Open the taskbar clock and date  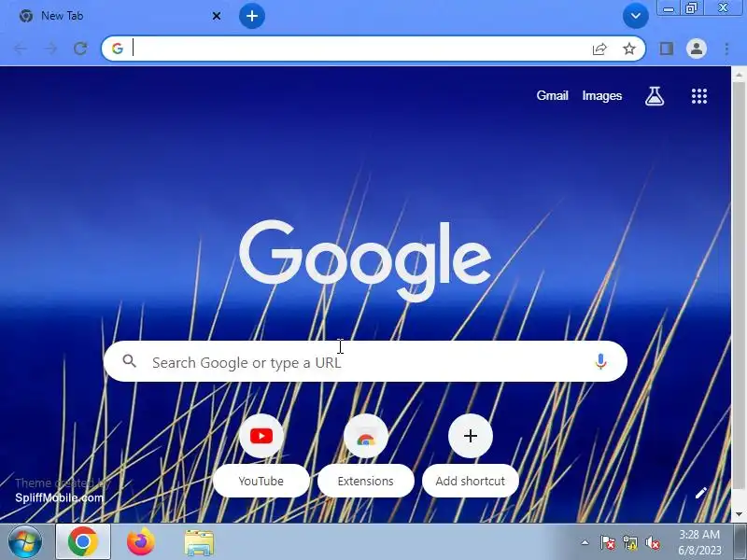698,542
